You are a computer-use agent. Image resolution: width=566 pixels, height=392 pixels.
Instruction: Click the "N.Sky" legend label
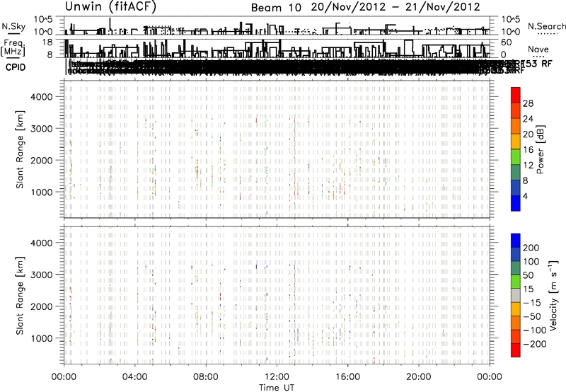click(13, 26)
